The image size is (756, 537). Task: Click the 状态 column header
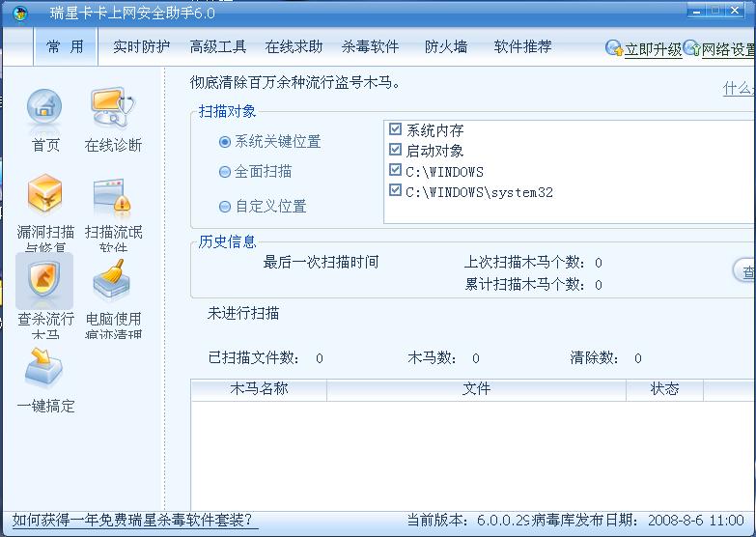point(665,389)
